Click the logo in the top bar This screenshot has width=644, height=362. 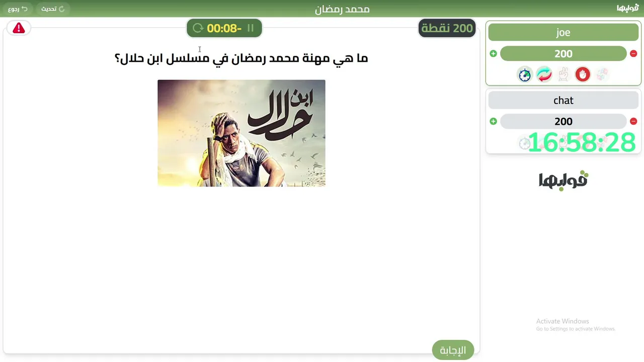point(628,8)
